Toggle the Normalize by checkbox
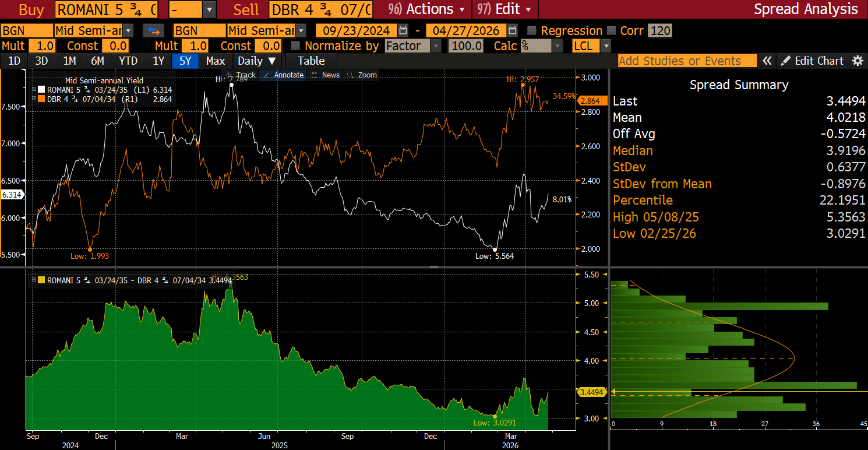 click(x=295, y=46)
